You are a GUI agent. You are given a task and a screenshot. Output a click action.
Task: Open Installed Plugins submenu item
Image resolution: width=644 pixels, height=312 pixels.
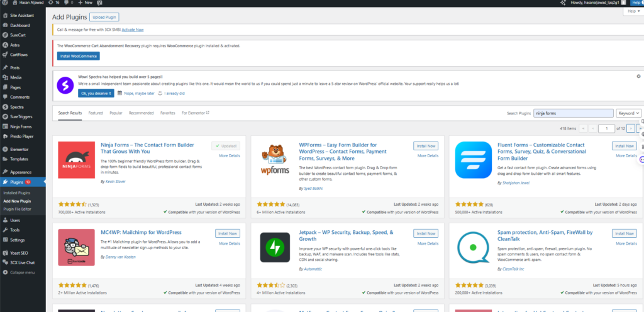point(17,193)
